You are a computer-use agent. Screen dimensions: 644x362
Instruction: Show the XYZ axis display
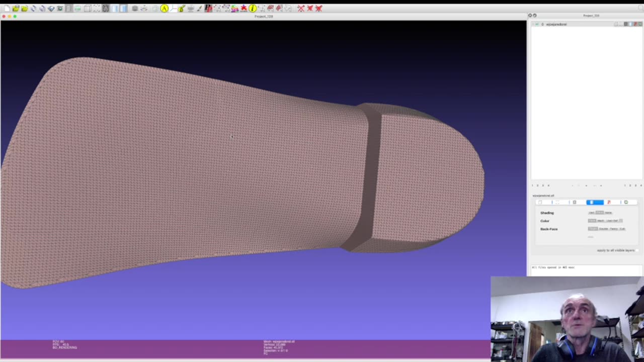173,8
